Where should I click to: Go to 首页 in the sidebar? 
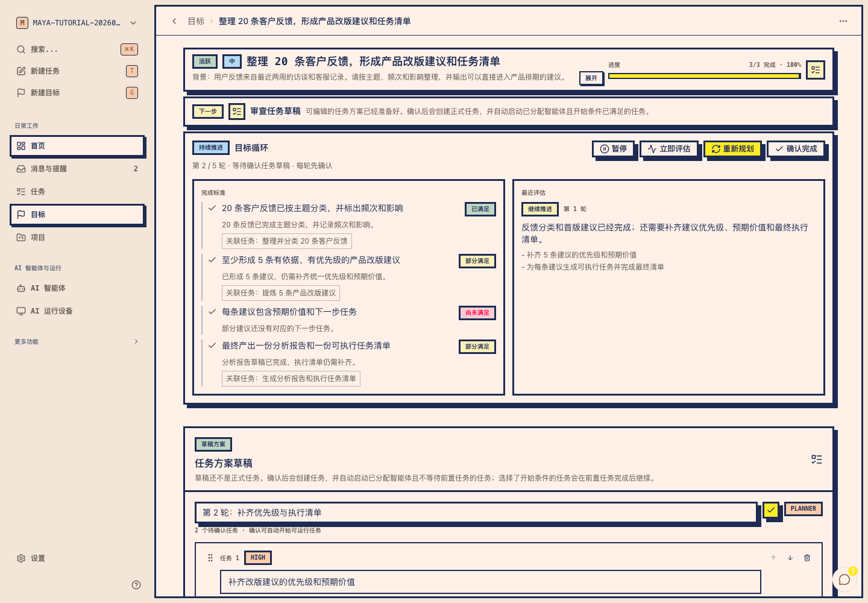[77, 146]
